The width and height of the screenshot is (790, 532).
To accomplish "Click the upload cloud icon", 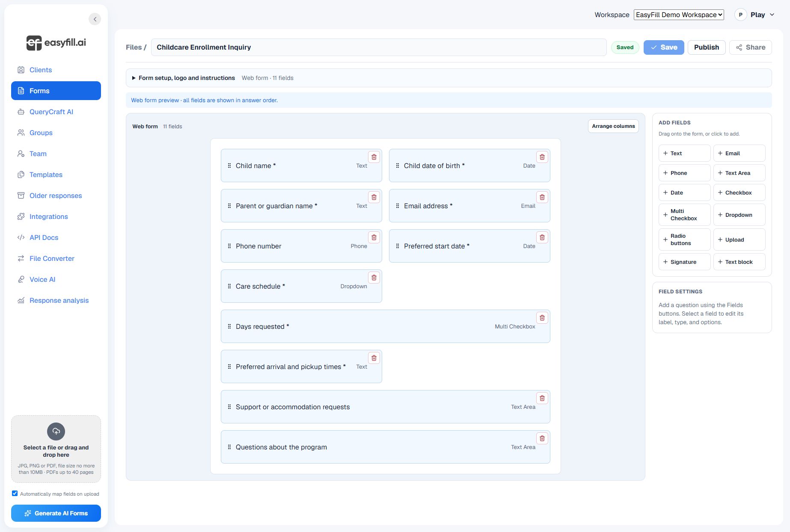I will [56, 432].
